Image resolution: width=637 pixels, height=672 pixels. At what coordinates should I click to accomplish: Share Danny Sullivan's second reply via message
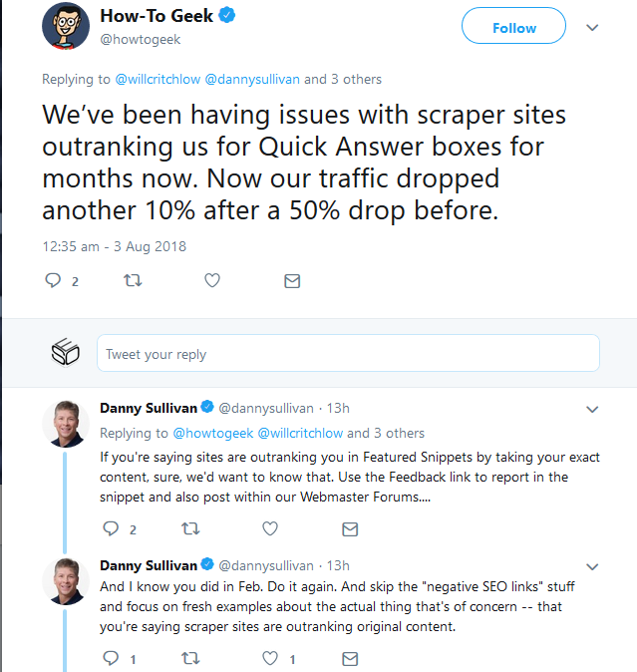point(350,659)
